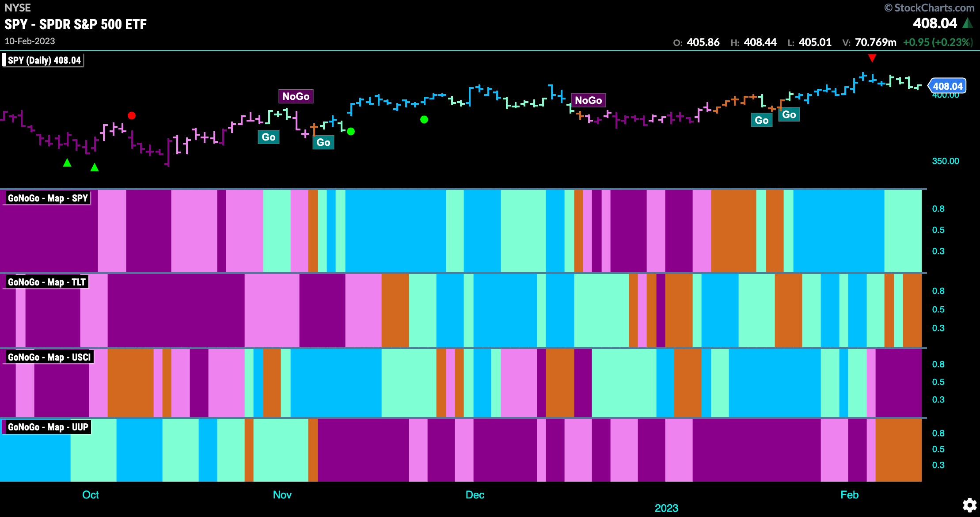Click the 0.8 axis label of SPY map

(938, 209)
